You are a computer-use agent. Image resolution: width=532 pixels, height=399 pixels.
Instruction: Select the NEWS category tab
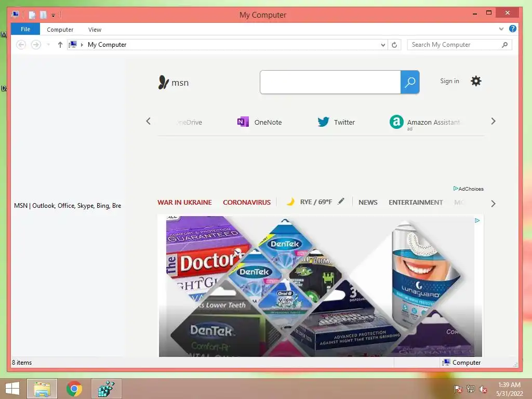click(x=368, y=202)
